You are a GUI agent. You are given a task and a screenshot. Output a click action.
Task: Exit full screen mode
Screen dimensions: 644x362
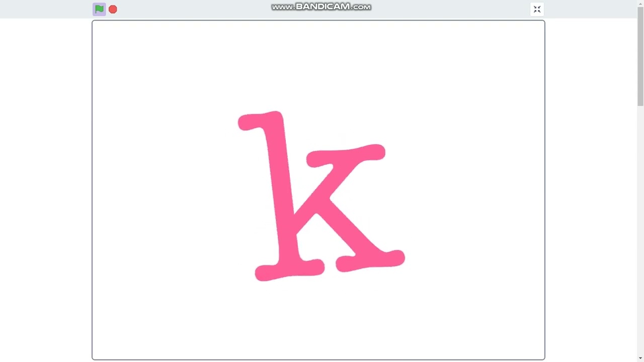[537, 9]
